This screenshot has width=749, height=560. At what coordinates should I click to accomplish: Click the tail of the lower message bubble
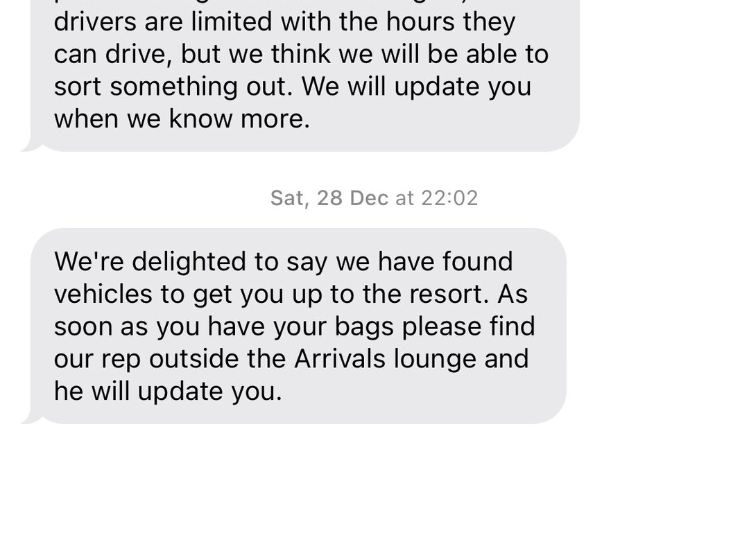pos(30,418)
